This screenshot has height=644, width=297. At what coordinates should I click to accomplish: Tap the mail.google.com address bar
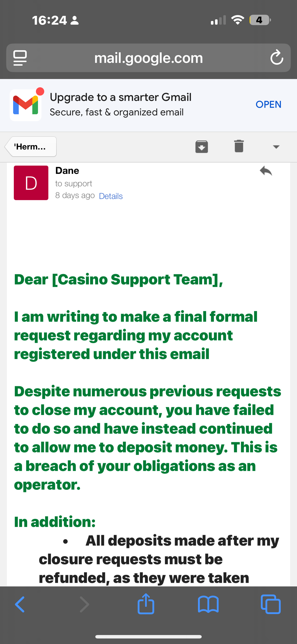[x=148, y=58]
